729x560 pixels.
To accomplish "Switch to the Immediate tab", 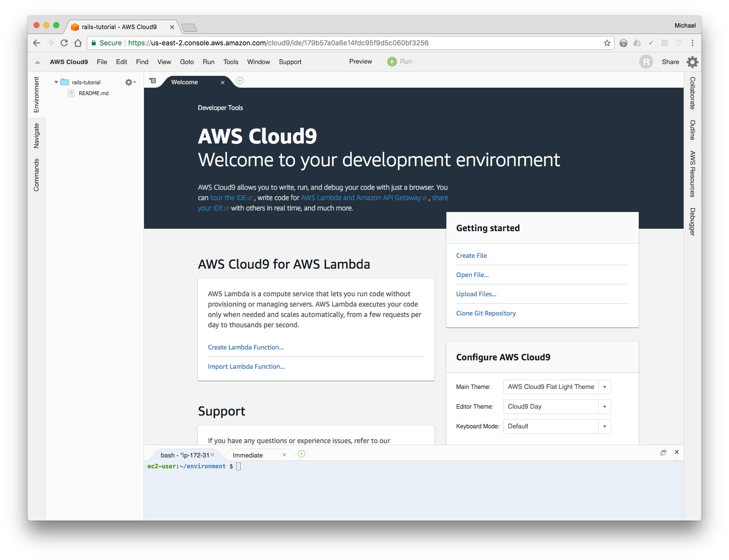I will click(x=248, y=455).
